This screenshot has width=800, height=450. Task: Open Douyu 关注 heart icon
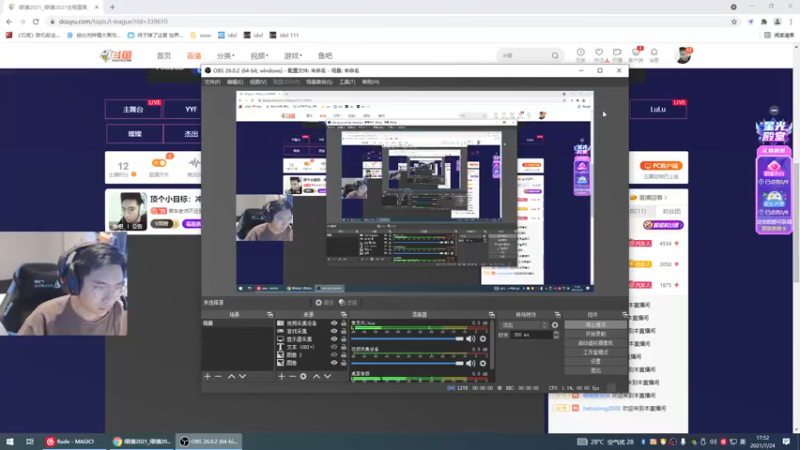[599, 55]
